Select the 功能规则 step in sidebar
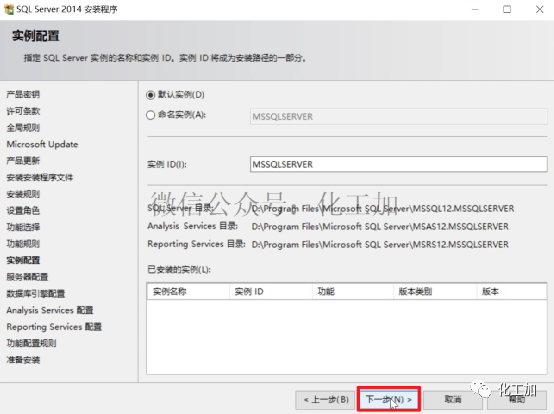This screenshot has height=414, width=554. 23,244
